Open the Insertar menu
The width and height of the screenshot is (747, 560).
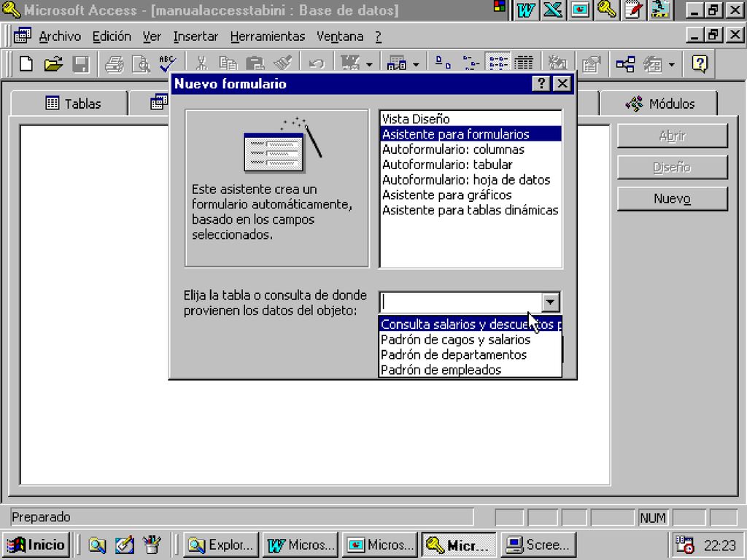point(196,36)
